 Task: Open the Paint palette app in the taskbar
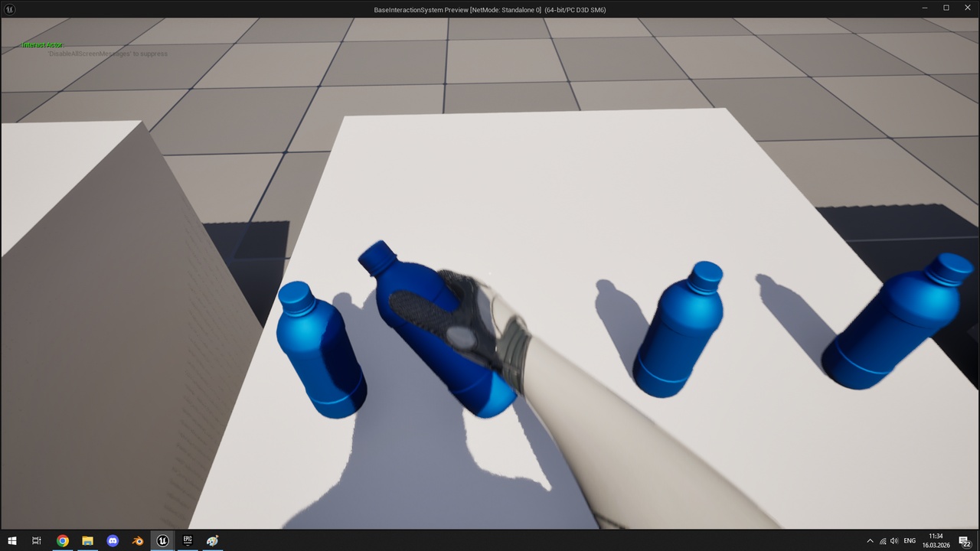tap(212, 540)
